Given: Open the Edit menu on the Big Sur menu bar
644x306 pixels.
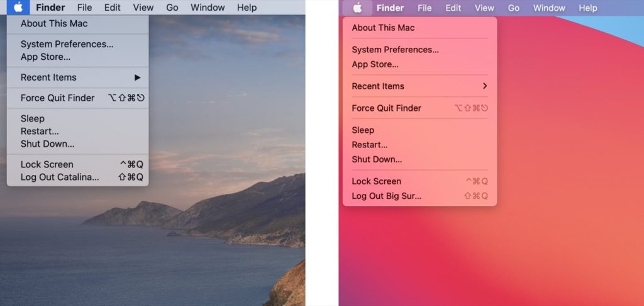Looking at the screenshot, I should point(453,8).
